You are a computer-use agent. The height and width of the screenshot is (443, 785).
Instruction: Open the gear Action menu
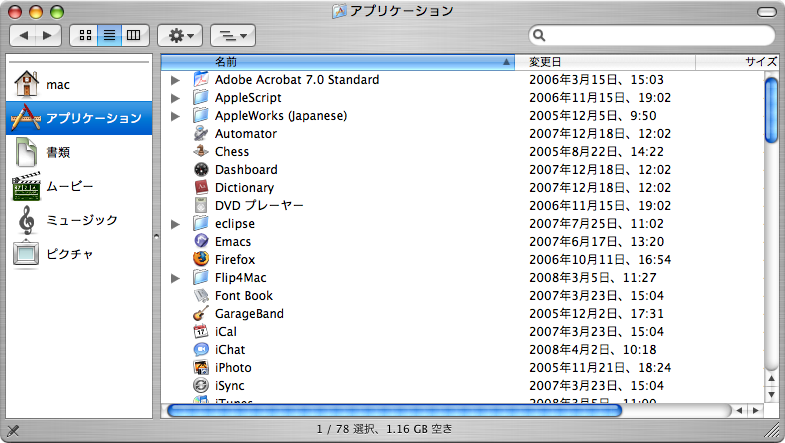(180, 35)
